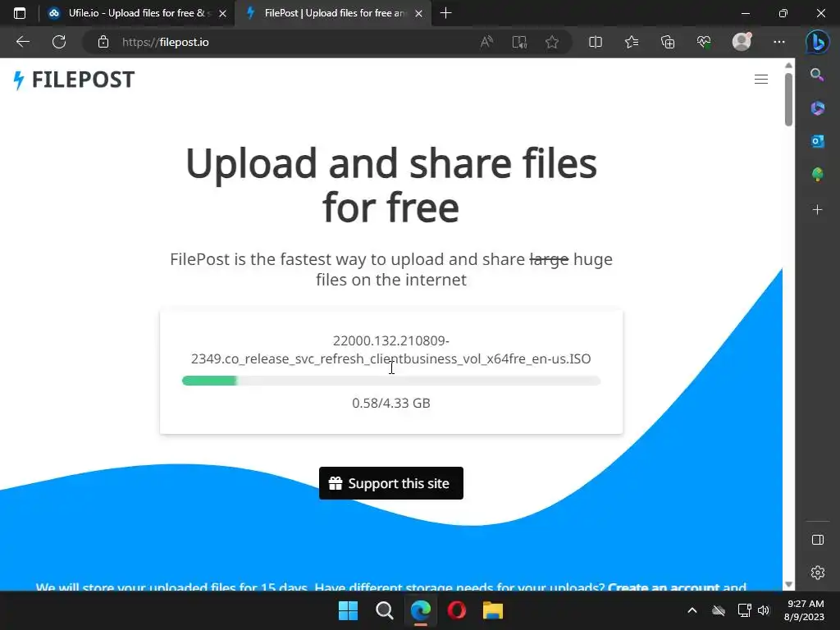Image resolution: width=840 pixels, height=630 pixels.
Task: Open Edge Settings and more menu
Action: tap(779, 42)
